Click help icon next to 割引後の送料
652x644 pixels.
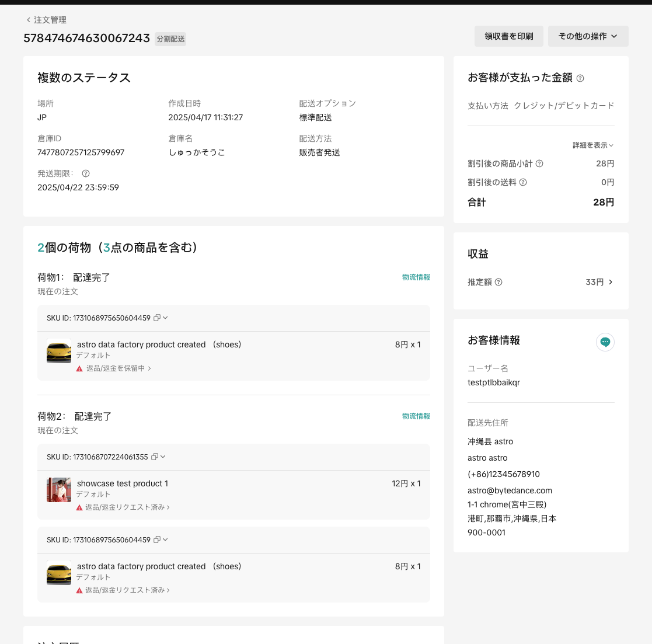523,182
